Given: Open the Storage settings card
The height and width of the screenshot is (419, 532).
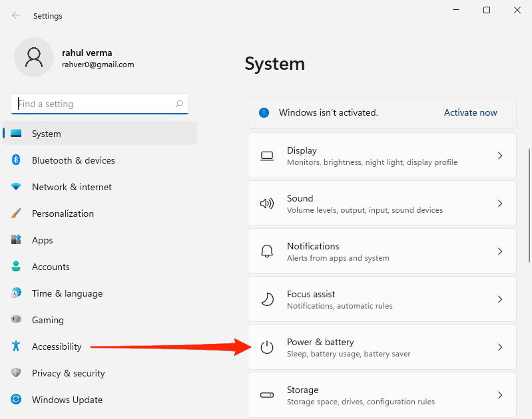Looking at the screenshot, I should 382,395.
